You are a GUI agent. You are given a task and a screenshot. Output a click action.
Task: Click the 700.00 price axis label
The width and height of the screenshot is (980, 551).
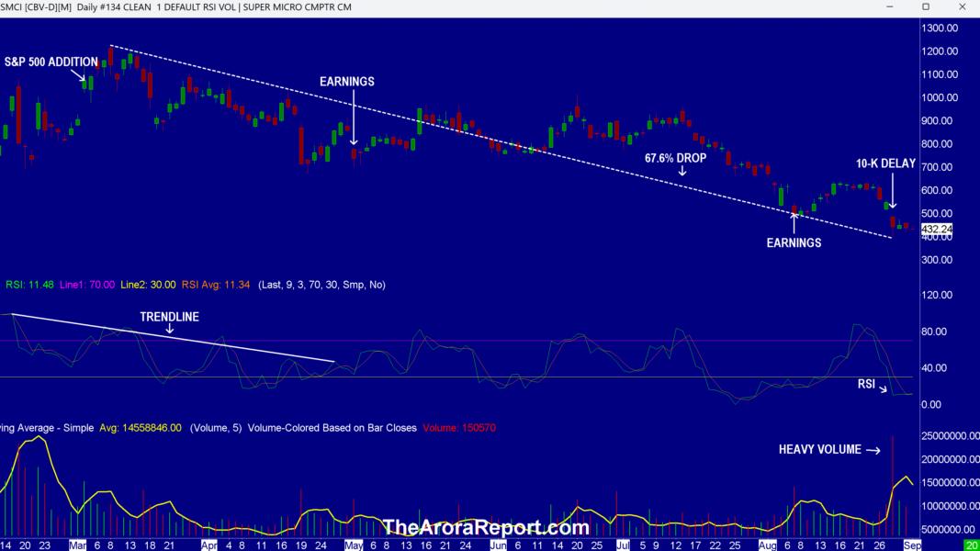pyautogui.click(x=936, y=167)
